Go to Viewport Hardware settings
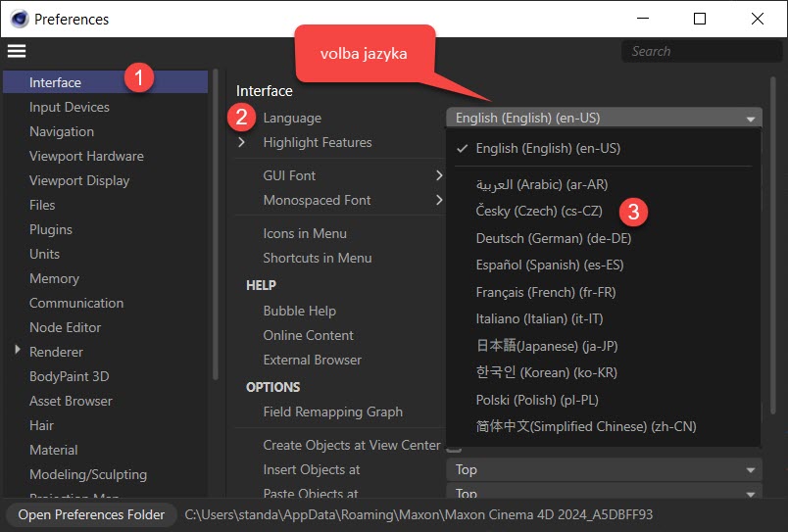The height and width of the screenshot is (532, 788). pos(86,156)
